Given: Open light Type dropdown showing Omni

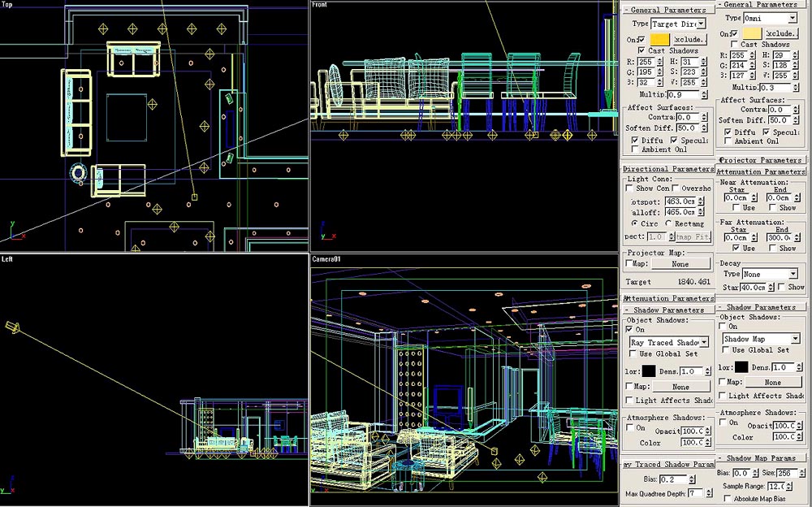Looking at the screenshot, I should [x=770, y=18].
